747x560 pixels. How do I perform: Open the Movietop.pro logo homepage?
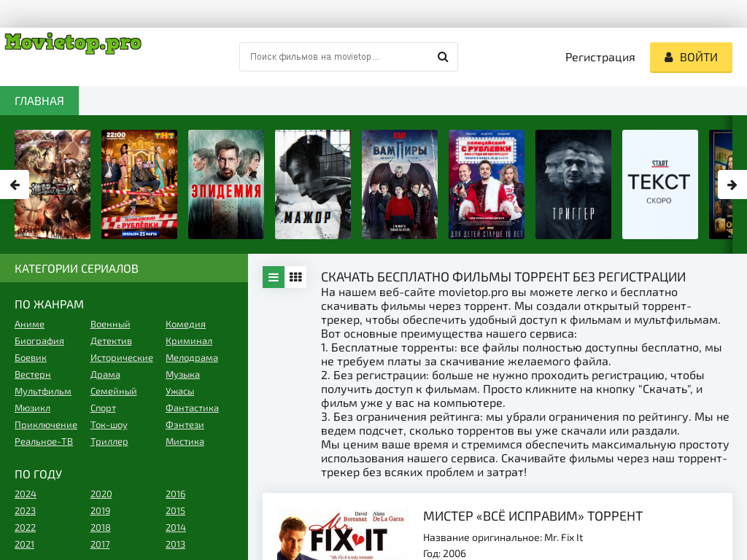(73, 43)
